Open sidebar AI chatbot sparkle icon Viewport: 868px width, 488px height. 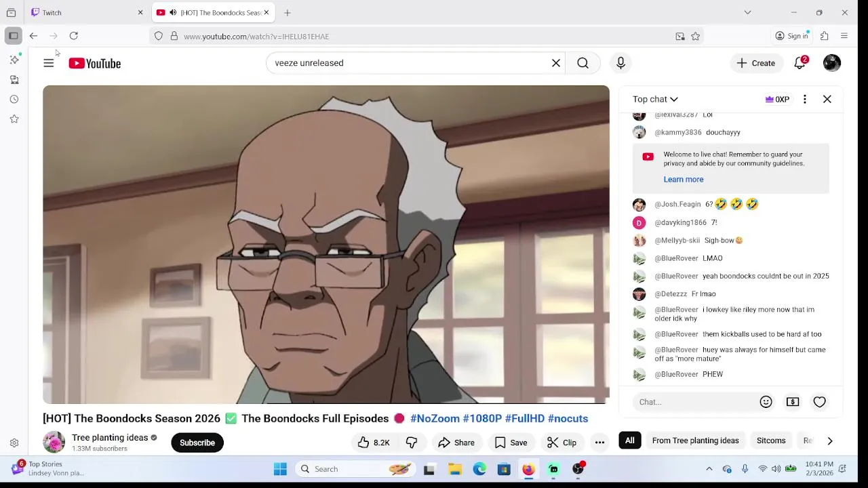coord(14,60)
